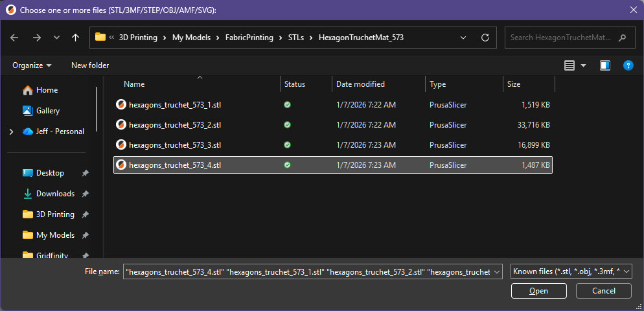
Task: Click the PrusaSlicer icon of hexagons_truchet_573_1.stl
Action: point(121,105)
